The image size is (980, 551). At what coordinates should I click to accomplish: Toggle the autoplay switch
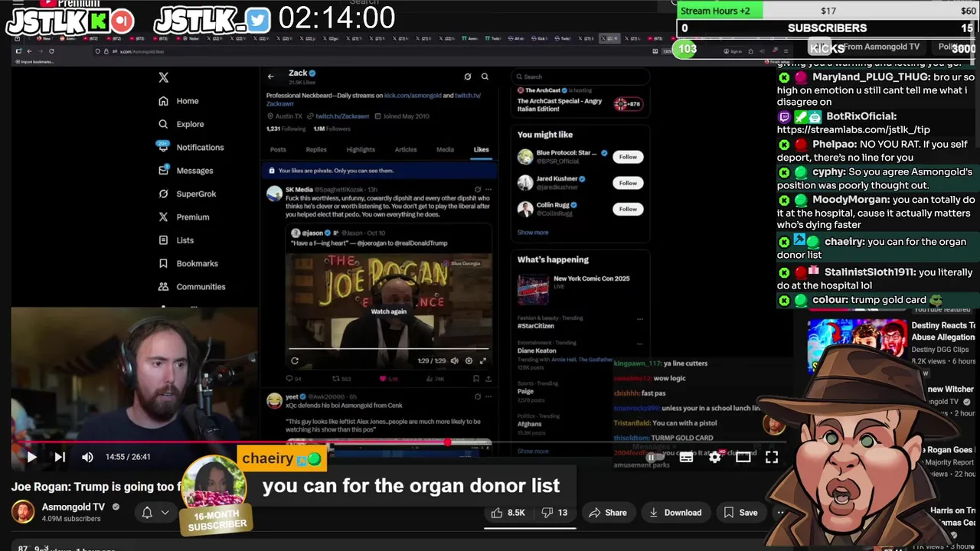pos(655,457)
